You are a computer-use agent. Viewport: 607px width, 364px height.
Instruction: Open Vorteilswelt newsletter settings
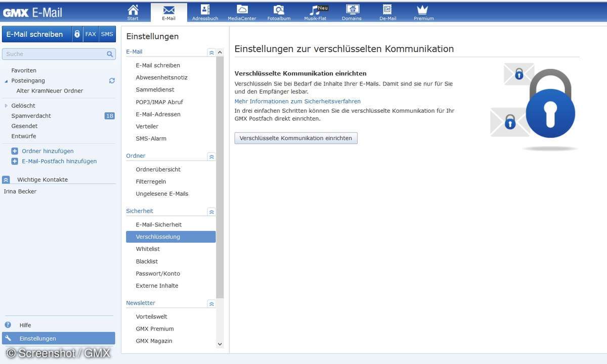[151, 316]
